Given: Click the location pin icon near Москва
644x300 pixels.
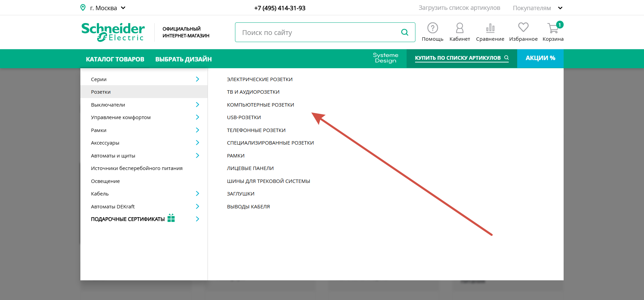Looking at the screenshot, I should click(83, 7).
